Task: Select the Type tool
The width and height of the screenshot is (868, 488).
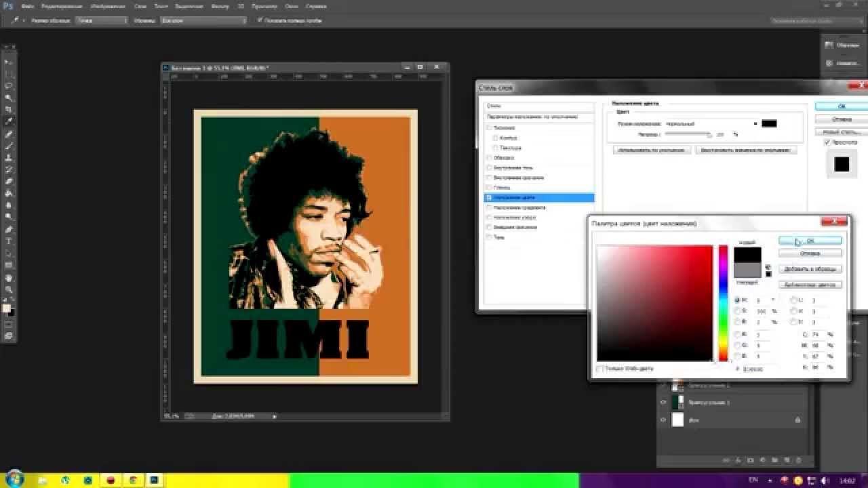Action: point(9,241)
